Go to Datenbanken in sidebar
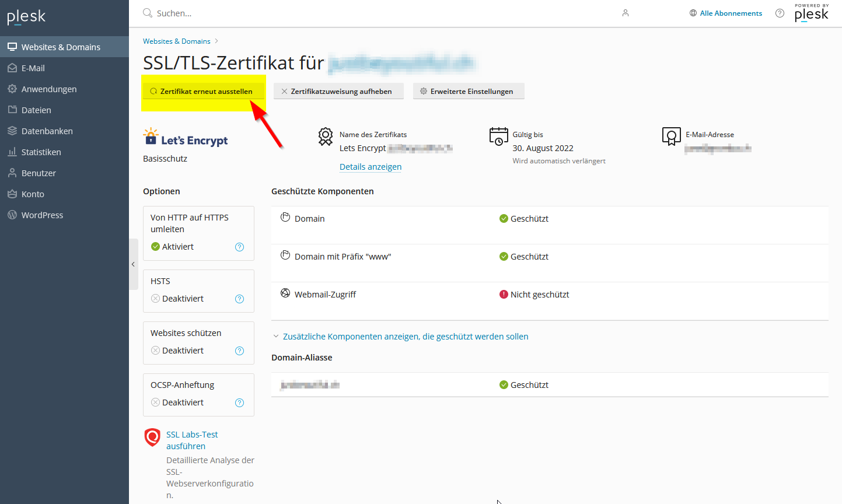The image size is (842, 504). click(x=47, y=131)
